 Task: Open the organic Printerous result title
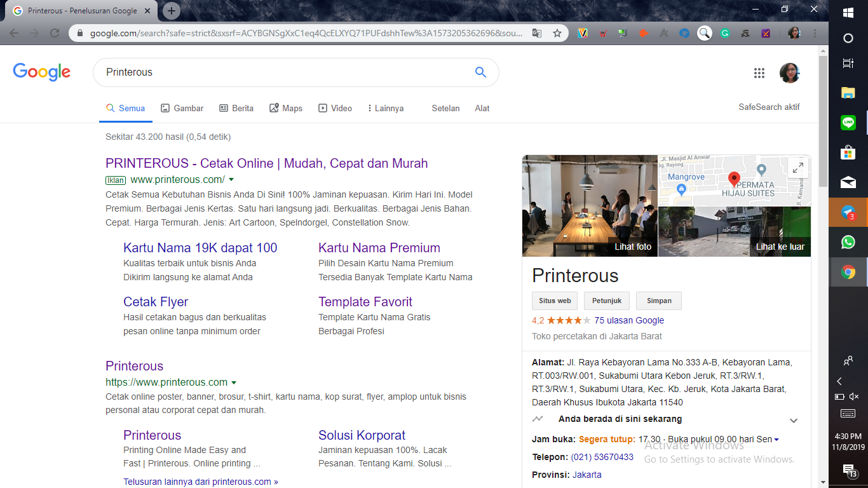point(134,366)
